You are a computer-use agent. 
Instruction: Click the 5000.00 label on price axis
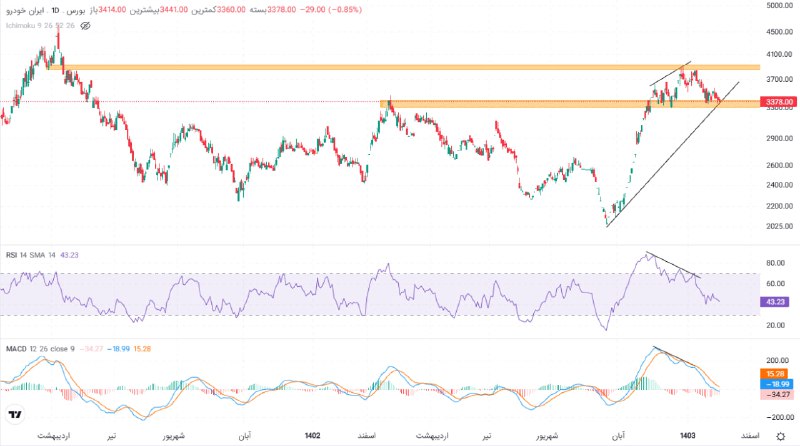[777, 6]
